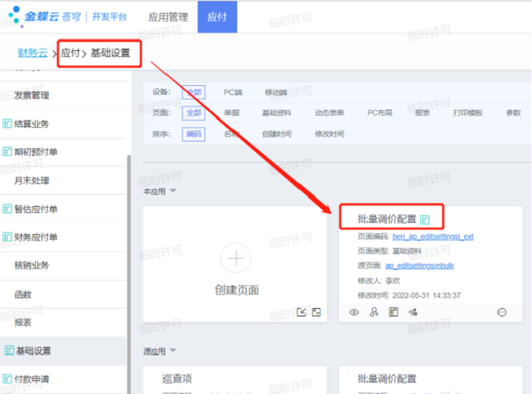532x394 pixels.
Task: Select 全部 in the 设备 filter row
Action: tap(194, 92)
